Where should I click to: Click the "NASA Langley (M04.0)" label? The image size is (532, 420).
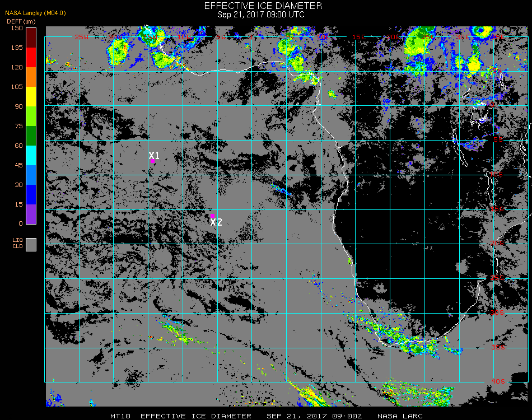click(x=35, y=13)
